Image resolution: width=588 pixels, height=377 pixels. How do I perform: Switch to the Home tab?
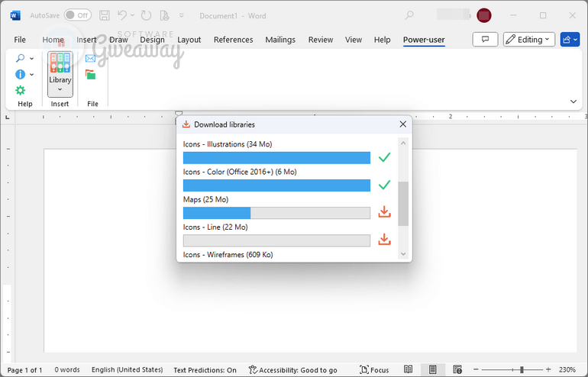[x=53, y=40]
